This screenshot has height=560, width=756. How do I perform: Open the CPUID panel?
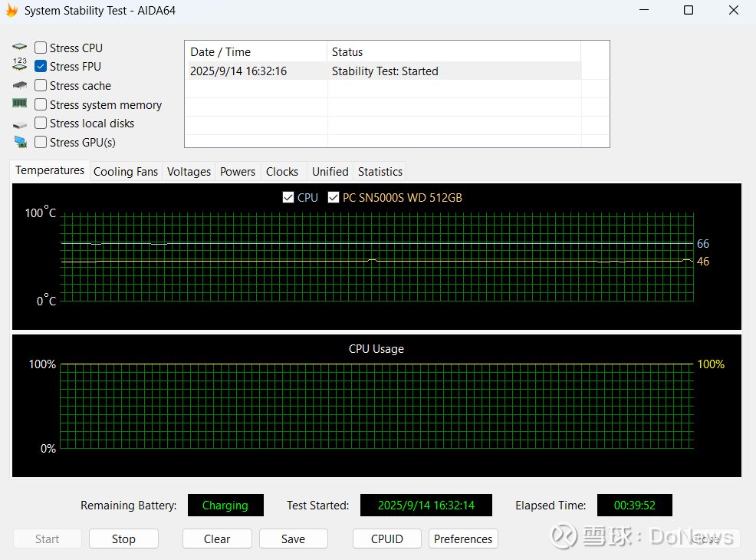click(x=386, y=539)
